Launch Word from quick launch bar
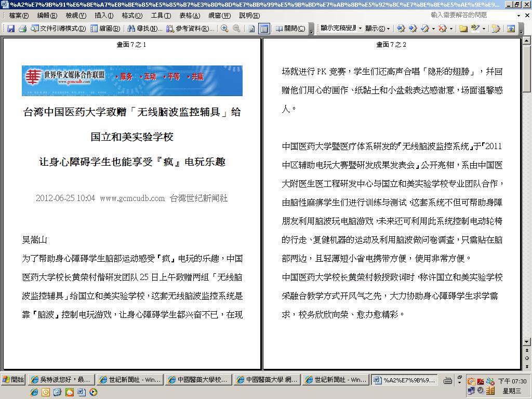 82,393
